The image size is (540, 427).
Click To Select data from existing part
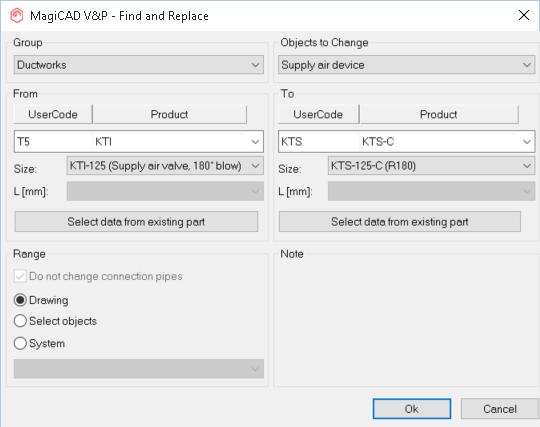[399, 221]
